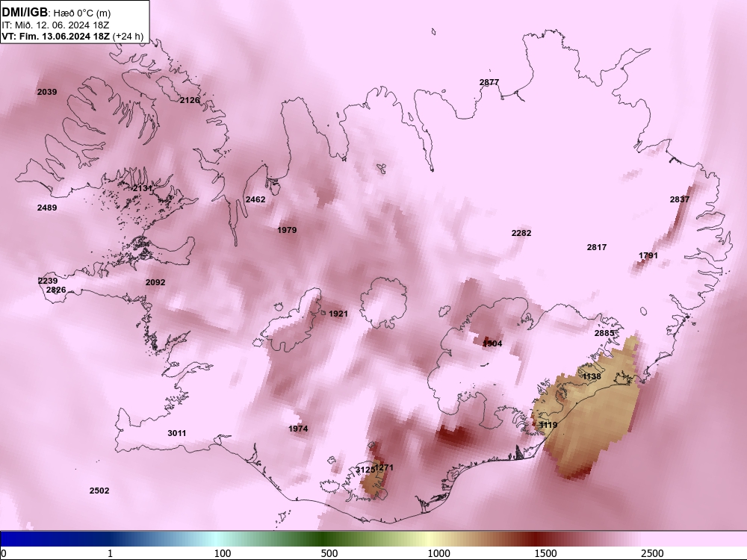
Task: Click the 1791 height value
Action: coord(648,255)
